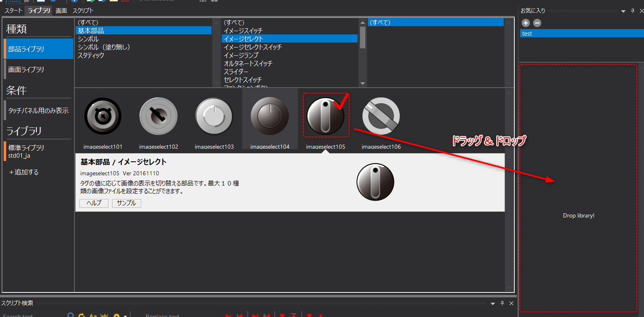644x317 pixels.
Task: Pin the お気に入り panel
Action: point(633,11)
